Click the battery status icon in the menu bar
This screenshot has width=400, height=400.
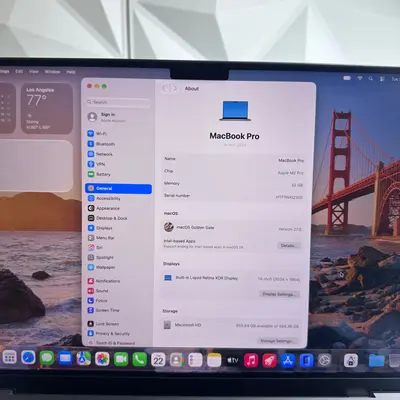pos(347,78)
